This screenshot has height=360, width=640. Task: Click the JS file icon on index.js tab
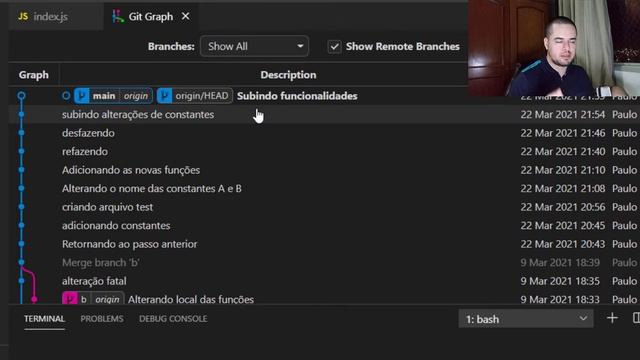(23, 17)
